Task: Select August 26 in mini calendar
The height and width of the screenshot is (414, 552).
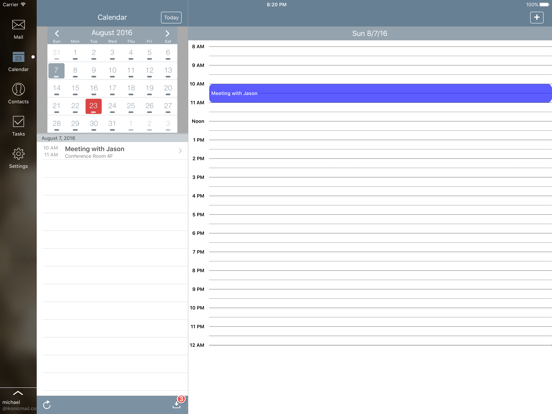Action: (149, 106)
